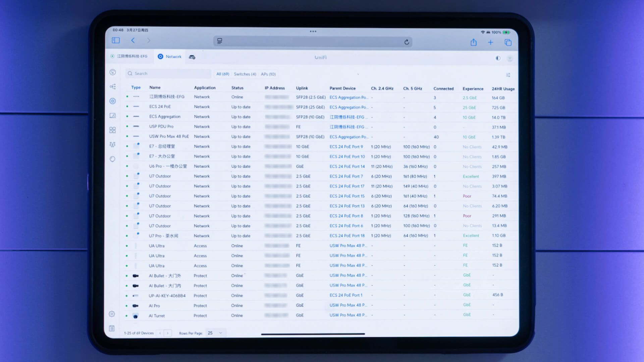
Task: Select the APs (10) filter tab
Action: coord(268,74)
